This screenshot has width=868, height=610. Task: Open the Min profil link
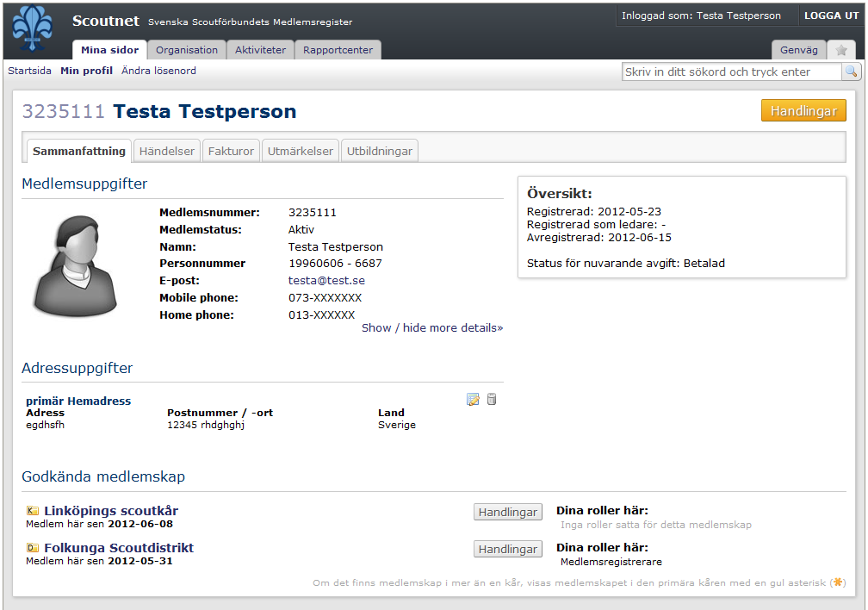(x=86, y=71)
